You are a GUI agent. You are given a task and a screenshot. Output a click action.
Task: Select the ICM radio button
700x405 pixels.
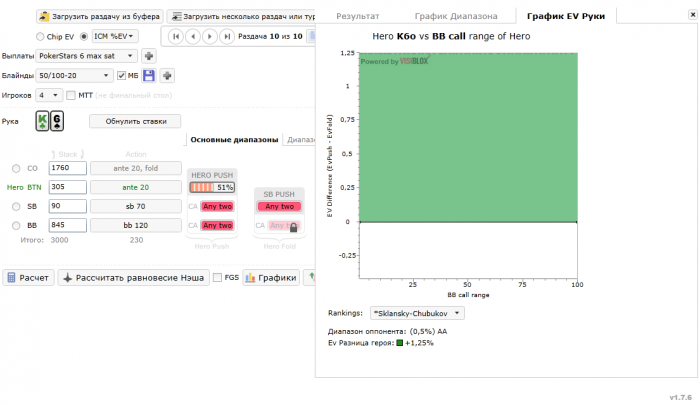[83, 37]
